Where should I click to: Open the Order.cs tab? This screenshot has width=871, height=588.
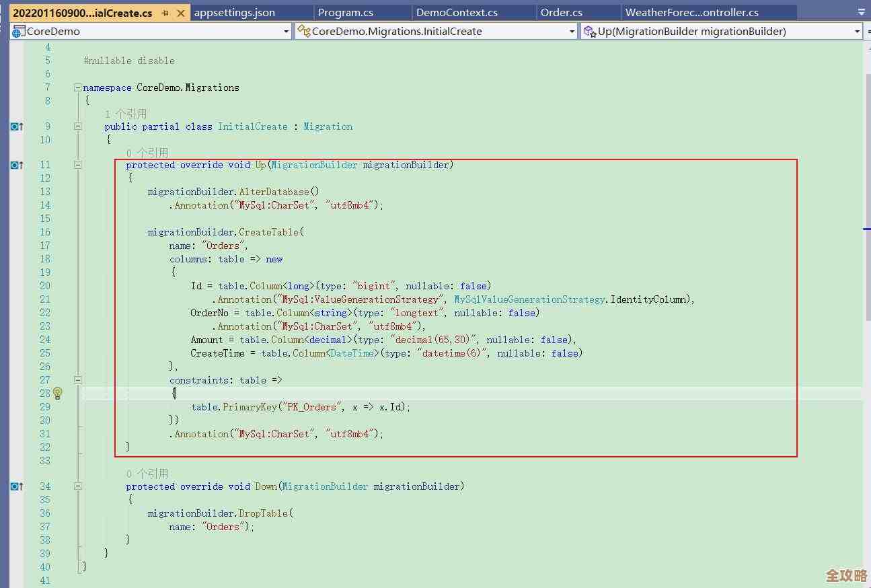click(x=562, y=13)
